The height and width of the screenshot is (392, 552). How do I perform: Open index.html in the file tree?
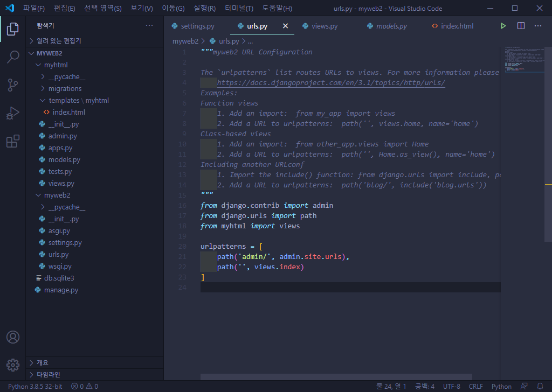[68, 112]
